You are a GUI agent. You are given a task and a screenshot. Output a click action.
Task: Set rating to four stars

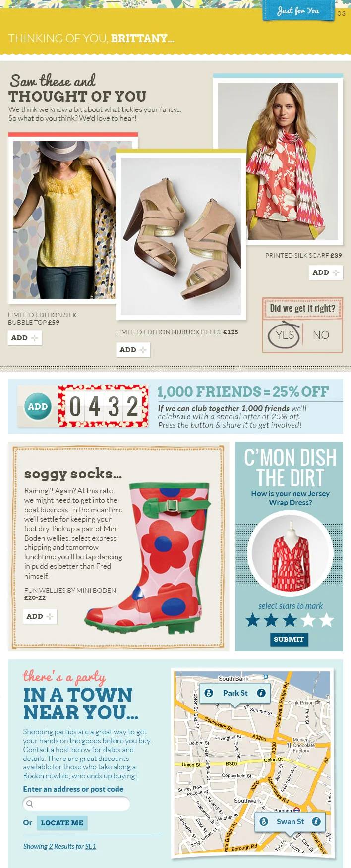pos(308,620)
